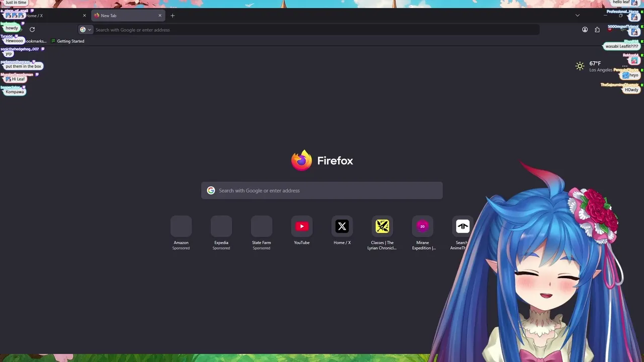Select the New Tab tab

tap(128, 16)
